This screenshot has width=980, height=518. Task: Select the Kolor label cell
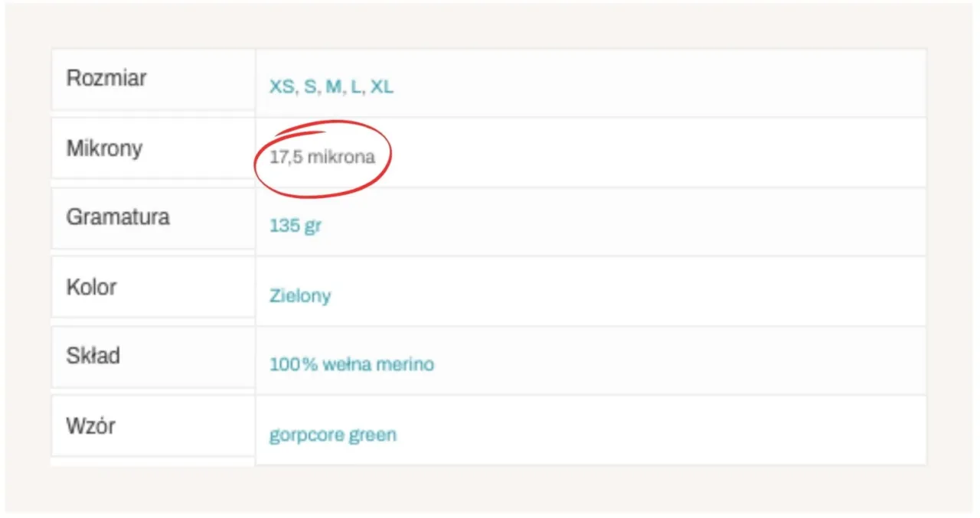[x=152, y=288]
